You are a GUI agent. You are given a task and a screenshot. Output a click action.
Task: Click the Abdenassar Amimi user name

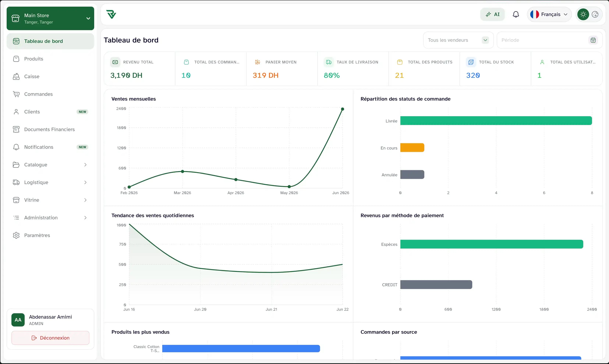[51, 317]
